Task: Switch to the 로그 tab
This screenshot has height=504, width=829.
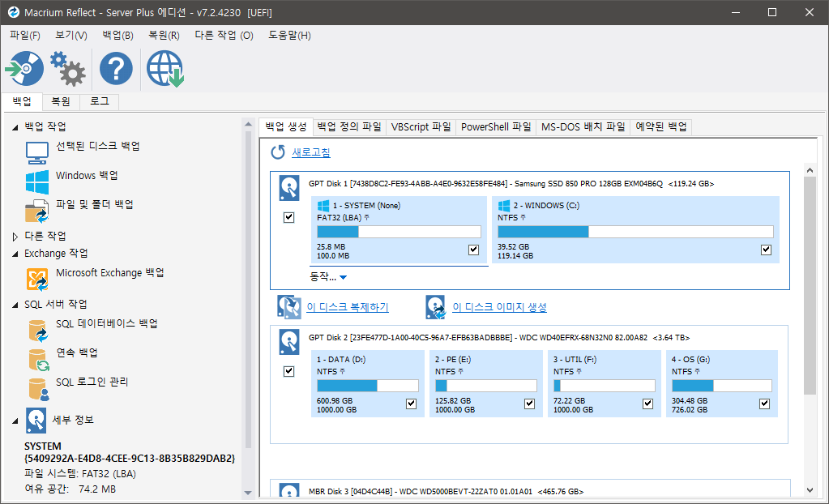Action: (100, 101)
